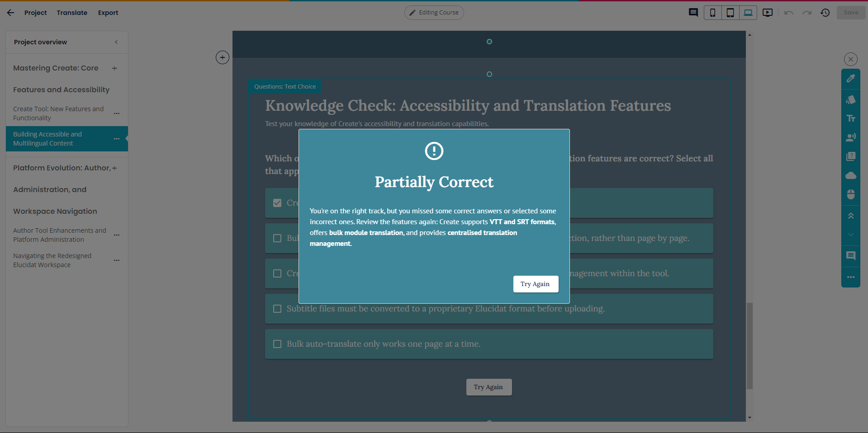Open Navigating the Redesigned Elucidat Workspace page
868x433 pixels.
(x=52, y=260)
